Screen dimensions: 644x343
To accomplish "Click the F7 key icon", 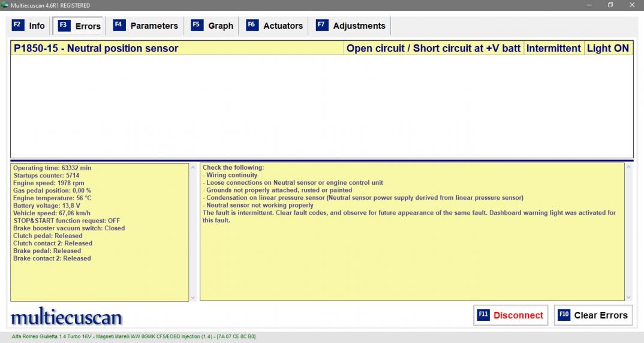I will coord(321,25).
